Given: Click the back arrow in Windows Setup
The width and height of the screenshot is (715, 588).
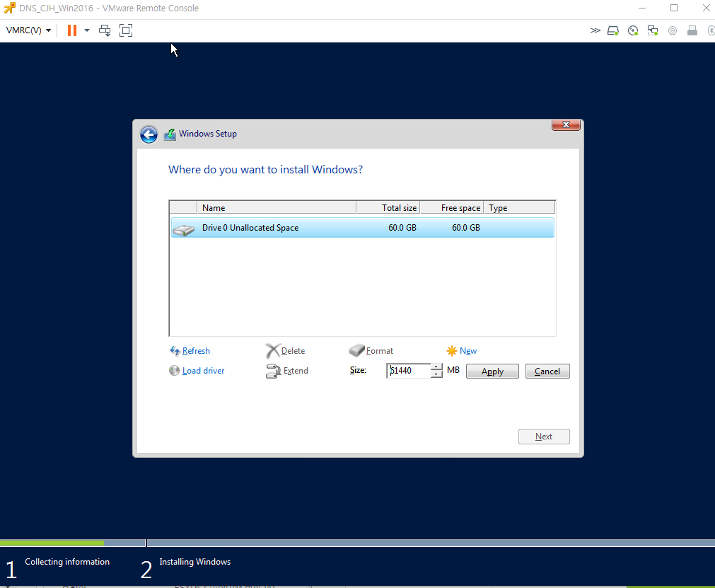Looking at the screenshot, I should (x=149, y=134).
